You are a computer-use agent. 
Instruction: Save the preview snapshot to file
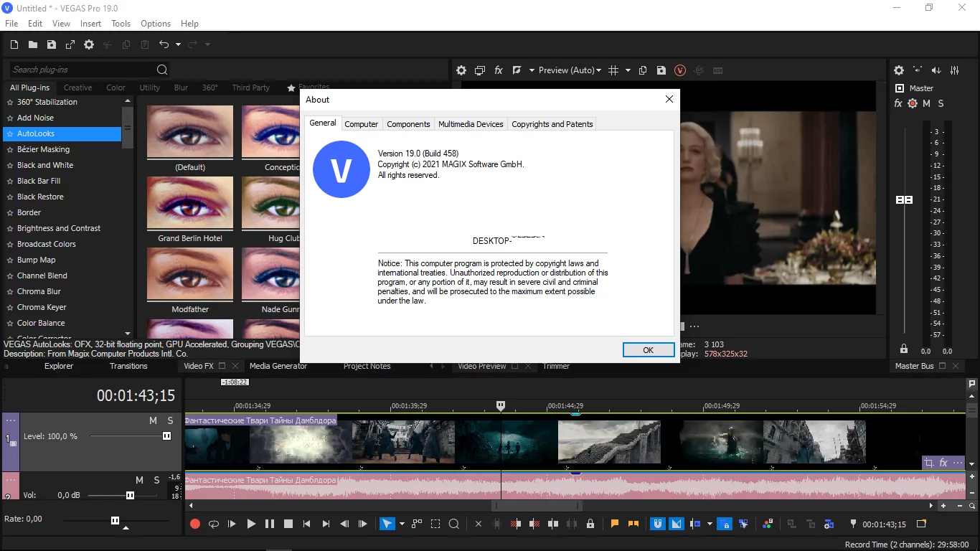(x=661, y=70)
